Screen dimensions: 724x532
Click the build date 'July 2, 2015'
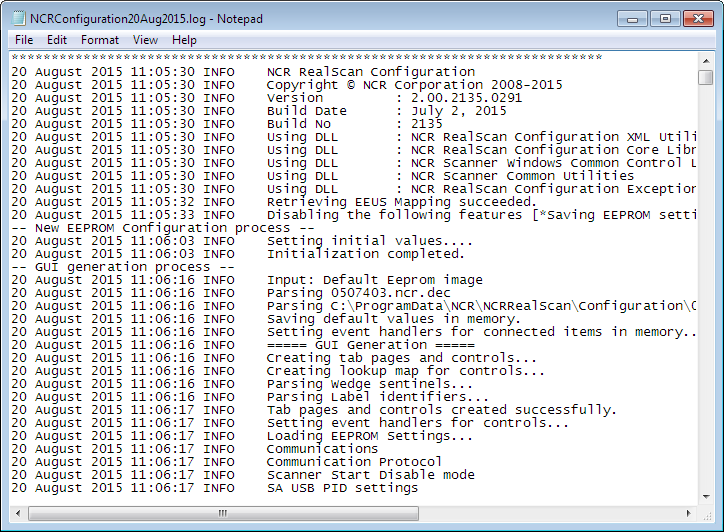(459, 111)
